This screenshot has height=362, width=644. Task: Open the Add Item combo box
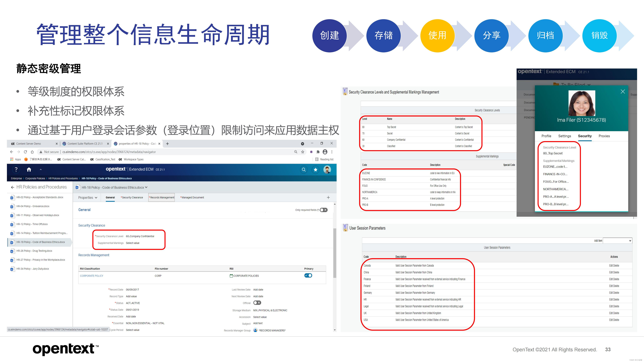617,241
